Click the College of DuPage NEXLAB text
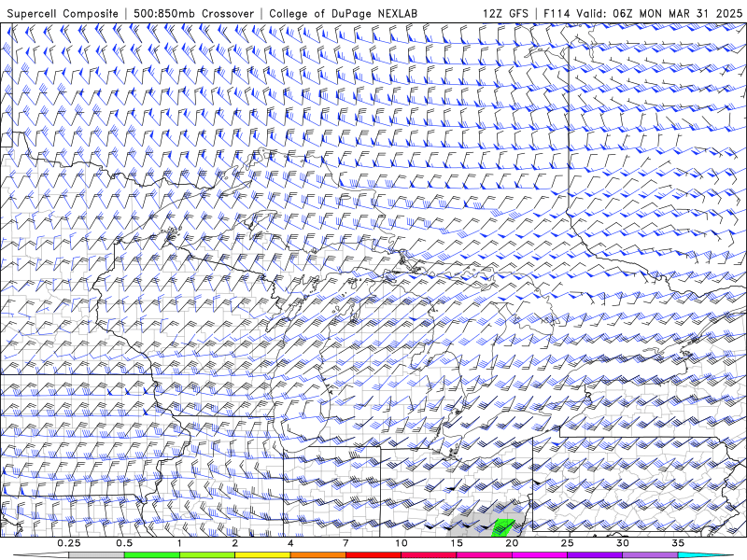Screen dimensions: 747x560 coord(343,13)
